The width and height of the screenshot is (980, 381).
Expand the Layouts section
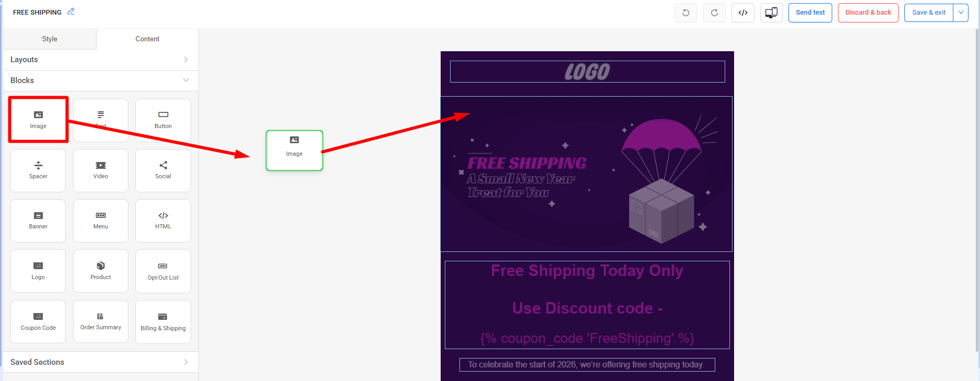[x=100, y=60]
